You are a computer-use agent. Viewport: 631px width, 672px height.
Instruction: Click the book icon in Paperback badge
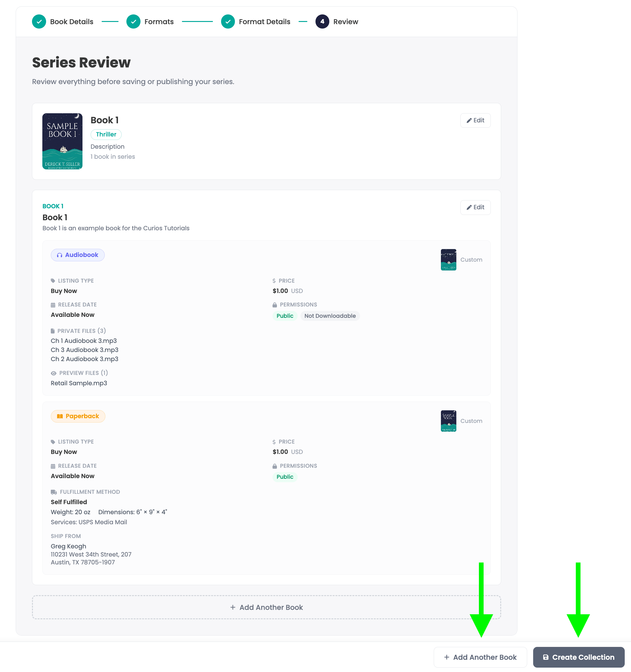tap(60, 416)
